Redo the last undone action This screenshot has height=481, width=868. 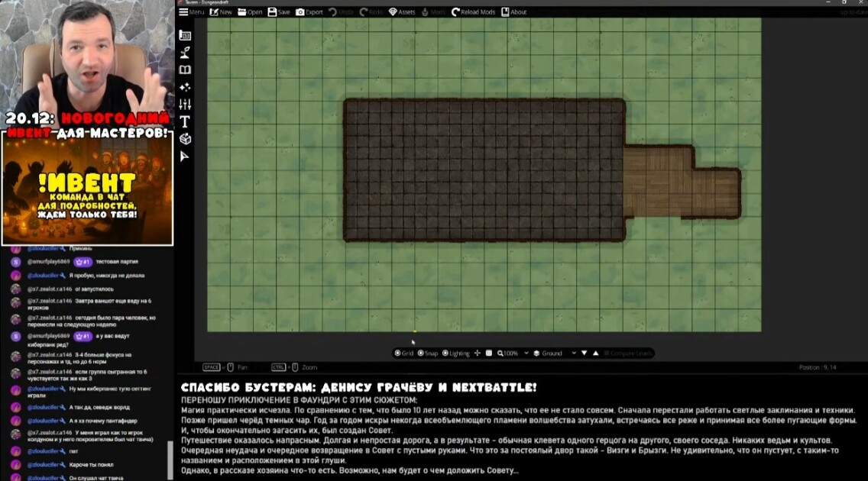[371, 11]
